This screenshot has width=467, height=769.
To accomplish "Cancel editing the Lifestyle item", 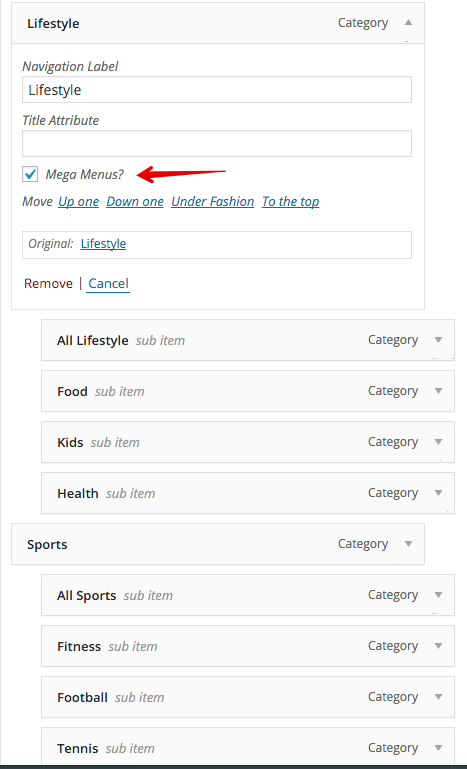I will (x=108, y=283).
